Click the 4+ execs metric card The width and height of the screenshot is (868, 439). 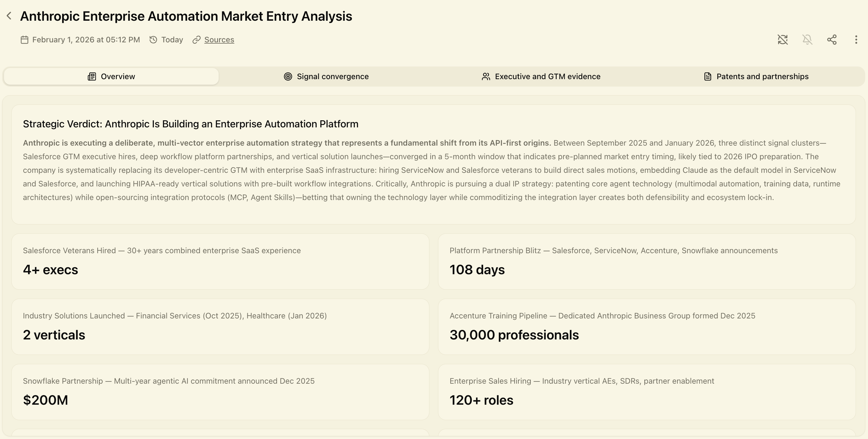click(x=220, y=261)
